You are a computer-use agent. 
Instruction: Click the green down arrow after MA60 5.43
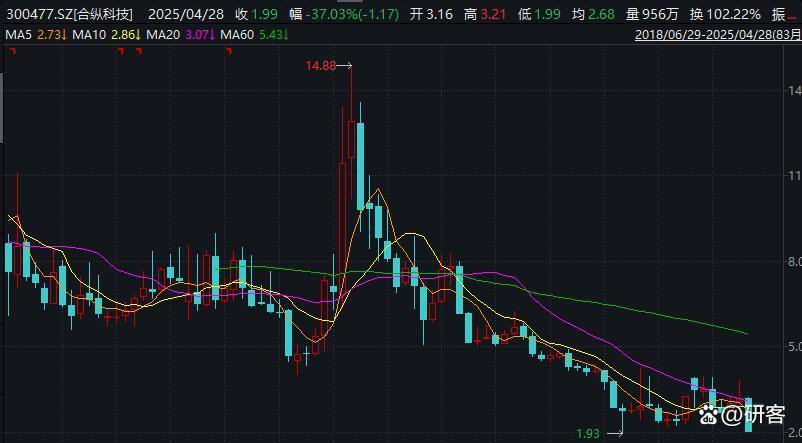[x=285, y=35]
